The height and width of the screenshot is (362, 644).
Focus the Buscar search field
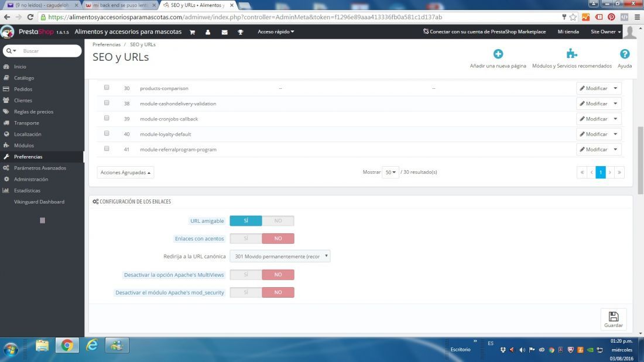(x=49, y=51)
